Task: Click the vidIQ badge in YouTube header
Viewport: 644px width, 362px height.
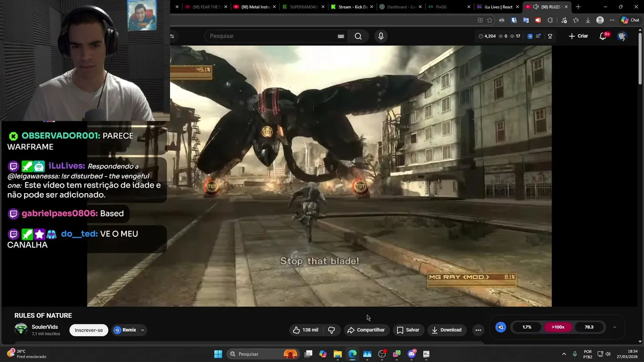Action: [530, 36]
